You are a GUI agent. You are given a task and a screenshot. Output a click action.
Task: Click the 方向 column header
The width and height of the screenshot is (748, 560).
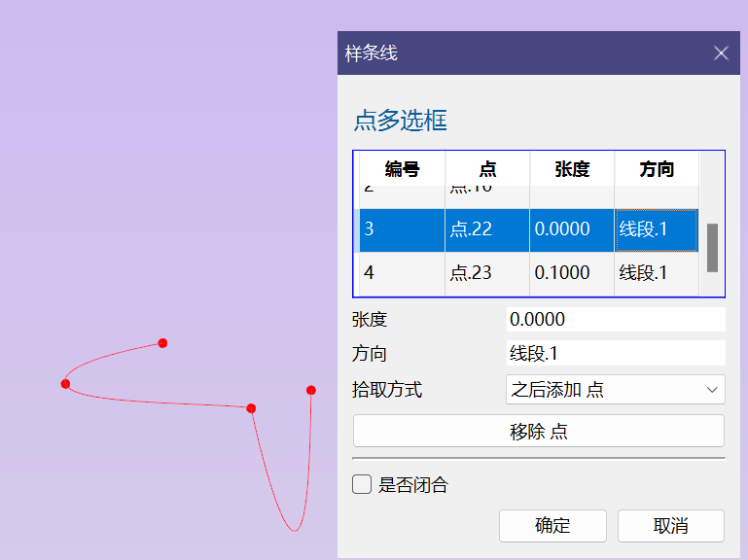pyautogui.click(x=657, y=169)
